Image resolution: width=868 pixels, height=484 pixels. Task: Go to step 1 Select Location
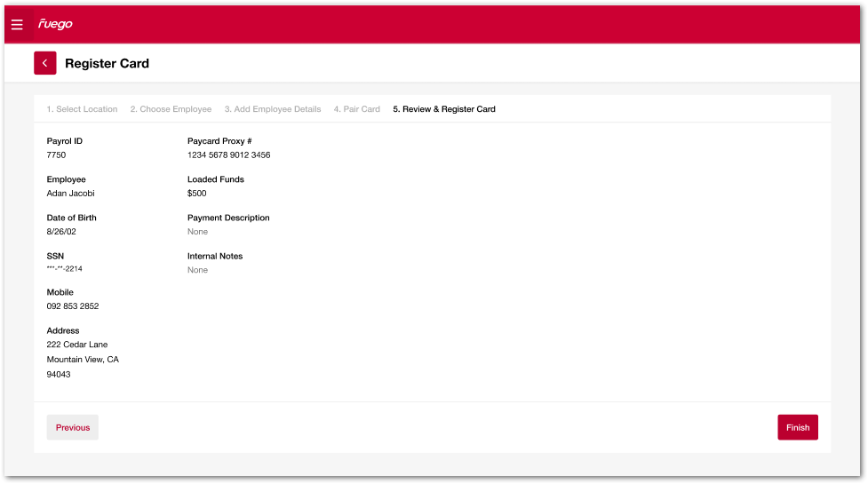(x=82, y=109)
